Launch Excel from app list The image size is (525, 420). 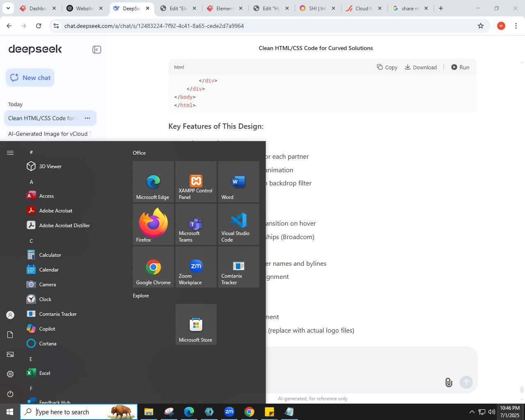pyautogui.click(x=74, y=373)
